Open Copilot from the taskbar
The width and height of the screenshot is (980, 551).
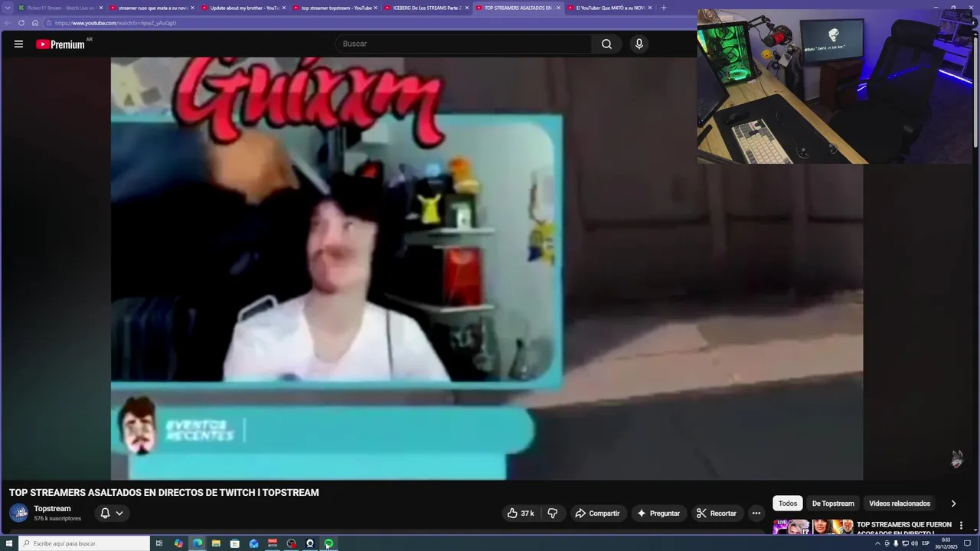click(x=178, y=543)
